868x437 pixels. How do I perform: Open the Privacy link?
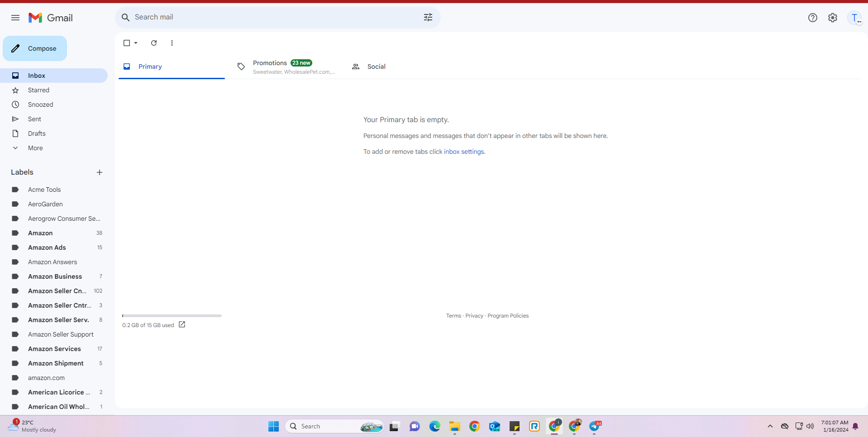point(474,316)
